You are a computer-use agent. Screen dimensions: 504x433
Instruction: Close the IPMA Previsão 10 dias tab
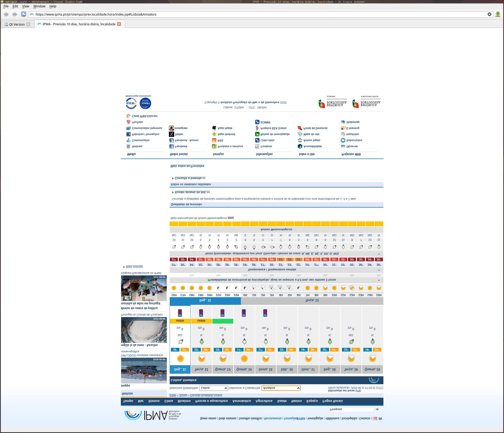[x=119, y=24]
